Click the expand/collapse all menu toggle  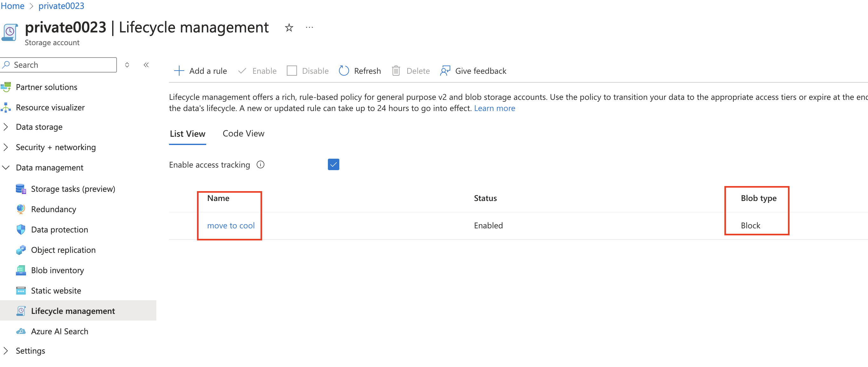point(127,65)
